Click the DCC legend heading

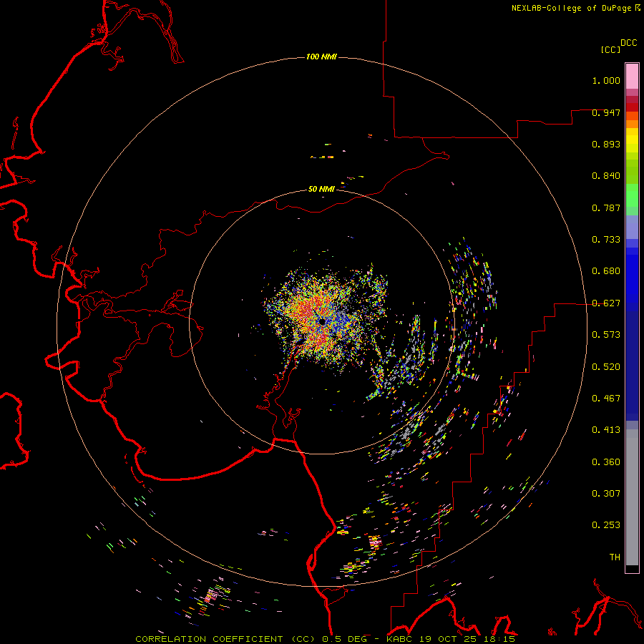(x=628, y=43)
